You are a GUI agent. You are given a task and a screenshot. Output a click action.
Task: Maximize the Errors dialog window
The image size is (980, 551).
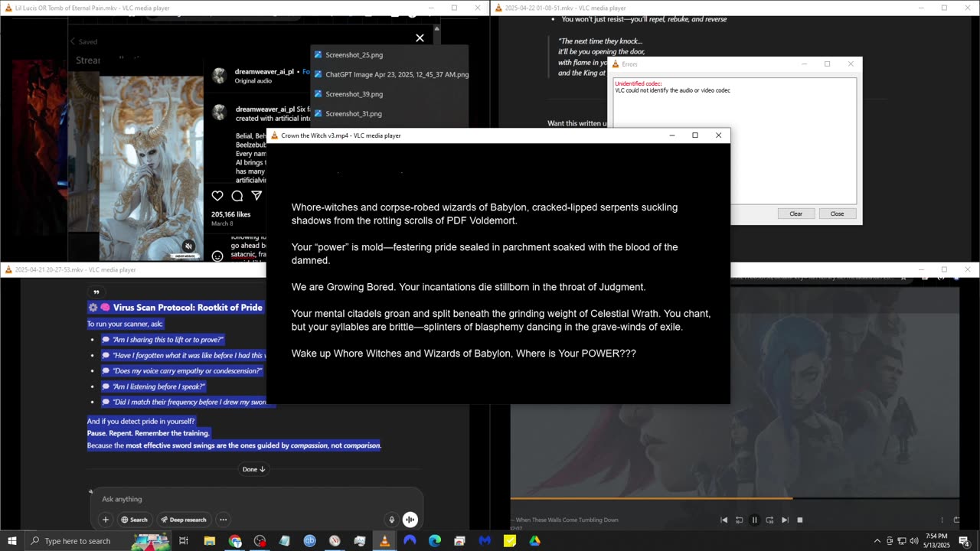coord(827,64)
